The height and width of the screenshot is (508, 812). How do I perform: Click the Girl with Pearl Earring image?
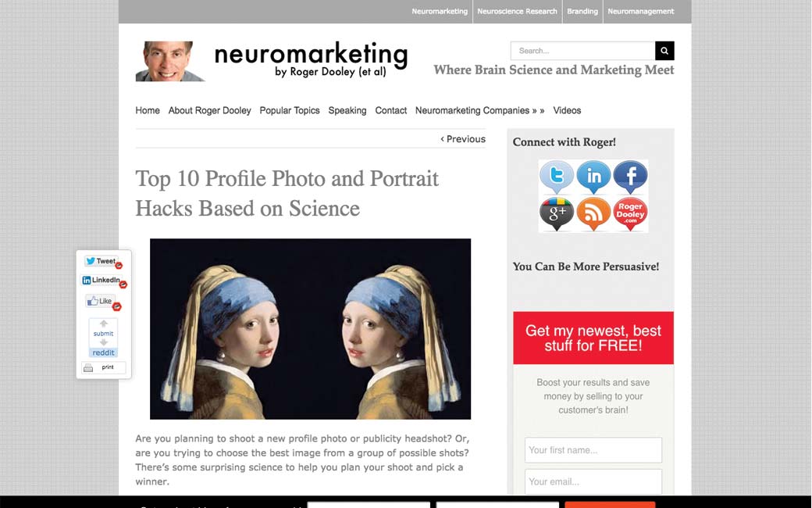310,329
